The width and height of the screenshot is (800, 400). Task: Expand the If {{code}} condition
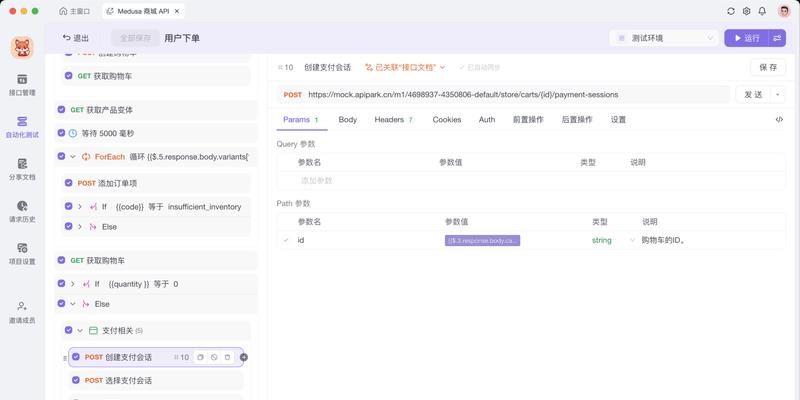tap(80, 207)
